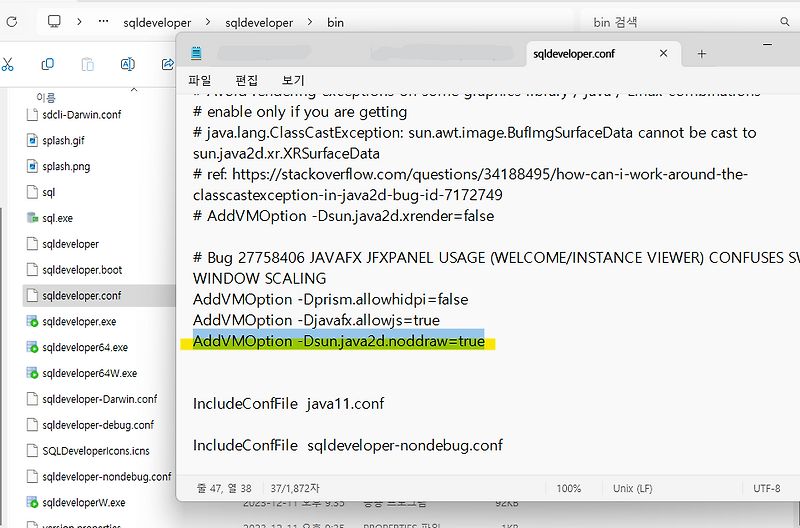Click the Unix (LF) line ending indicator
This screenshot has height=528, width=800.
tap(633, 489)
